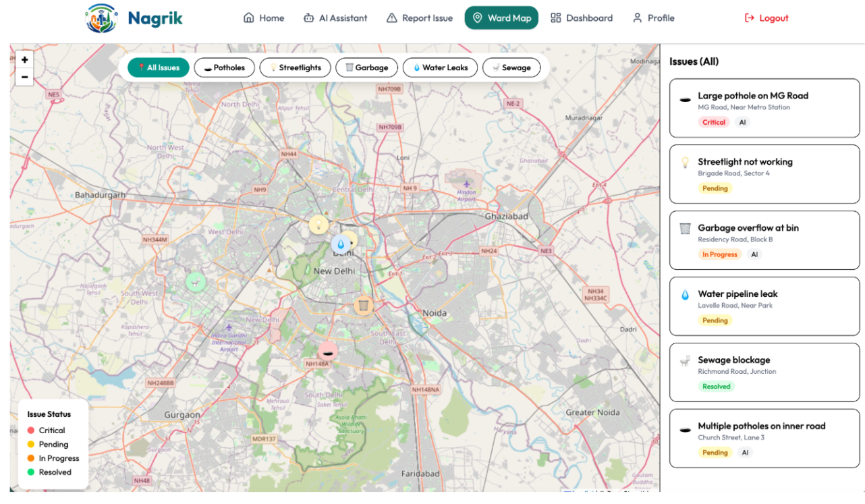Click the red Critical legend dot
The height and width of the screenshot is (504, 865).
coord(31,430)
